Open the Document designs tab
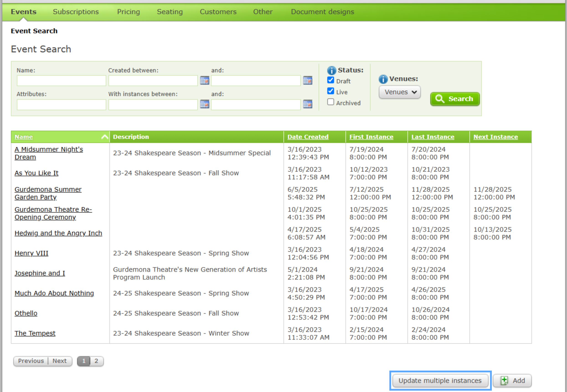Image resolution: width=567 pixels, height=392 pixels. (322, 12)
